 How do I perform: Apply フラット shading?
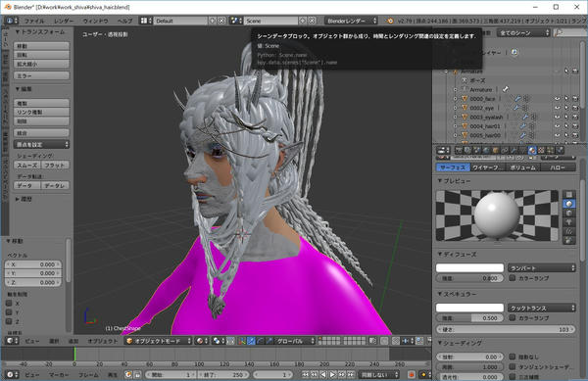point(55,165)
